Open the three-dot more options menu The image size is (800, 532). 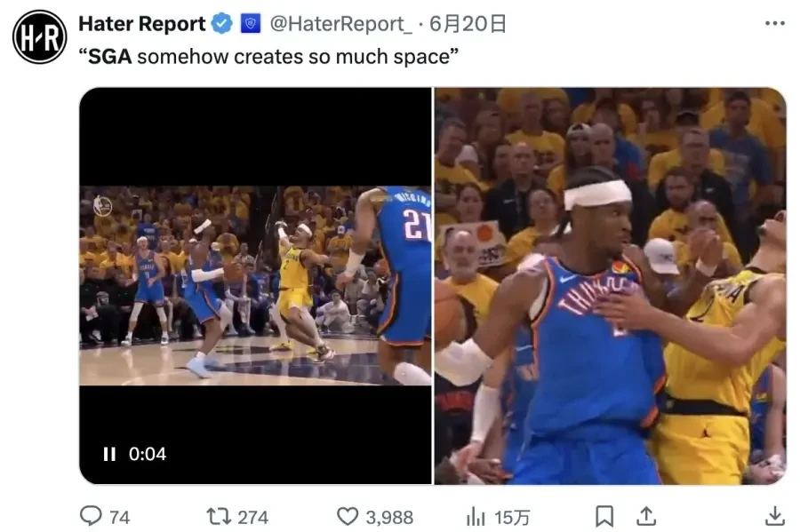tap(775, 23)
